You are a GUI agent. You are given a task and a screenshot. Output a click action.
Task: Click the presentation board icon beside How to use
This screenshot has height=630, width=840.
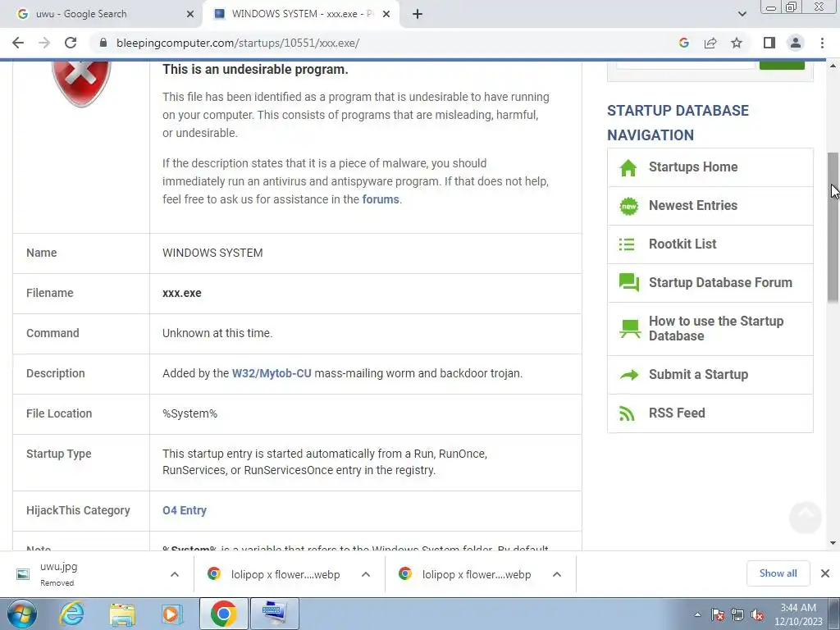pos(630,328)
